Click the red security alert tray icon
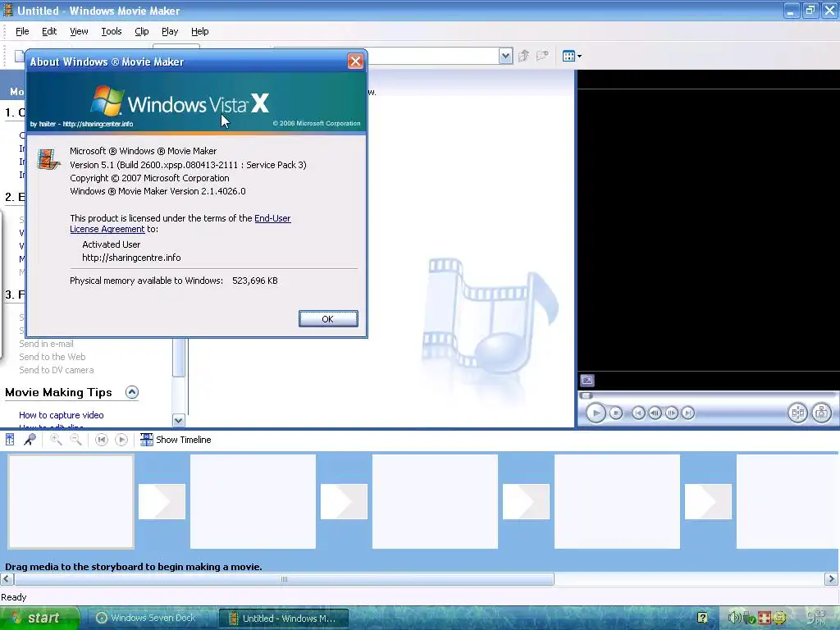Image resolution: width=840 pixels, height=630 pixels. [765, 619]
